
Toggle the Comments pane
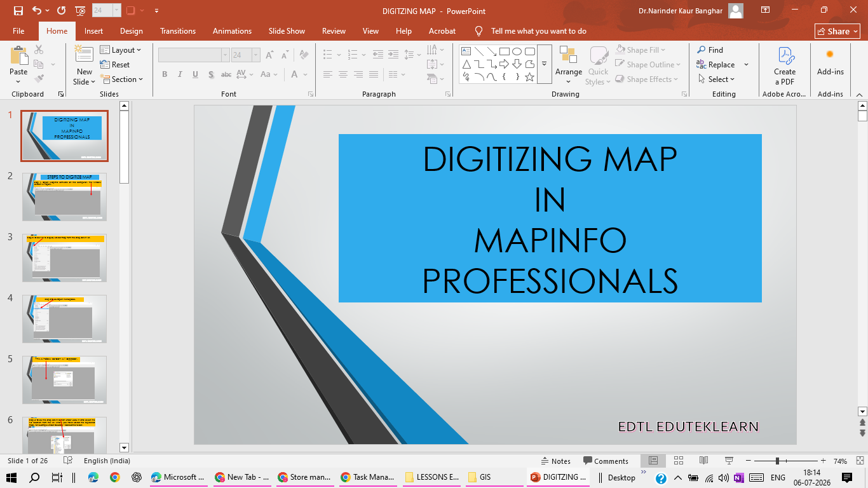click(x=606, y=461)
